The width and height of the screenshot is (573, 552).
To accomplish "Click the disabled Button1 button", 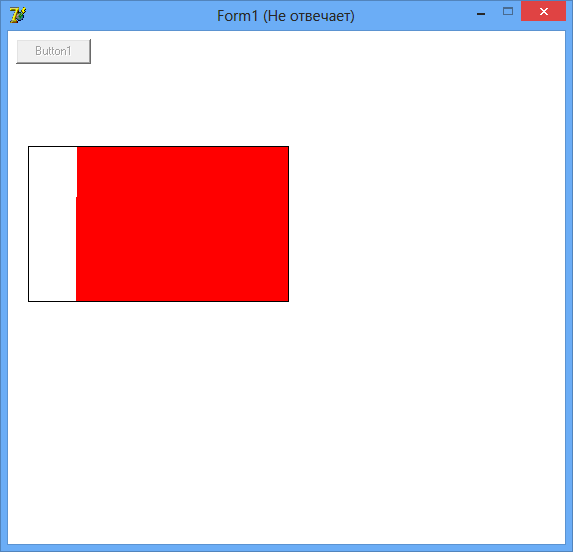I will [53, 51].
